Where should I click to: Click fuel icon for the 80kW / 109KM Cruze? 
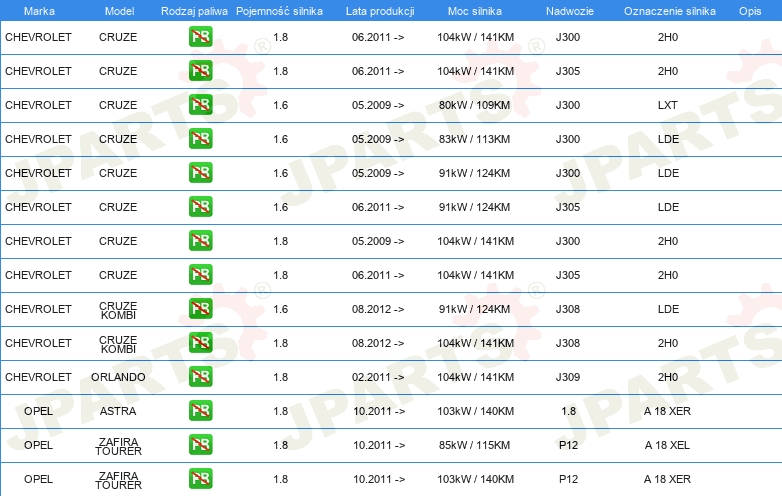(201, 105)
